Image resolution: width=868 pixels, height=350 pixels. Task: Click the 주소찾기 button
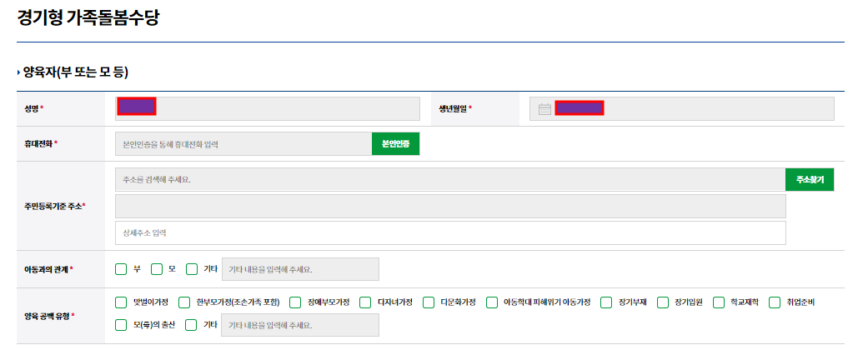click(810, 180)
